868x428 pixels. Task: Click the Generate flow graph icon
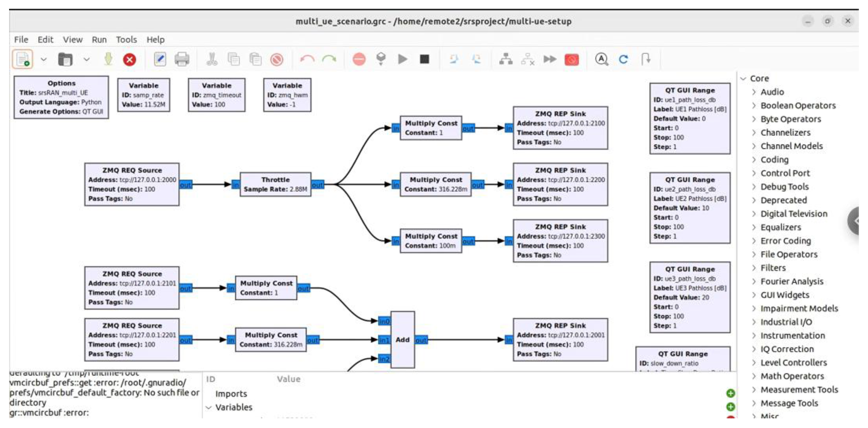point(381,59)
